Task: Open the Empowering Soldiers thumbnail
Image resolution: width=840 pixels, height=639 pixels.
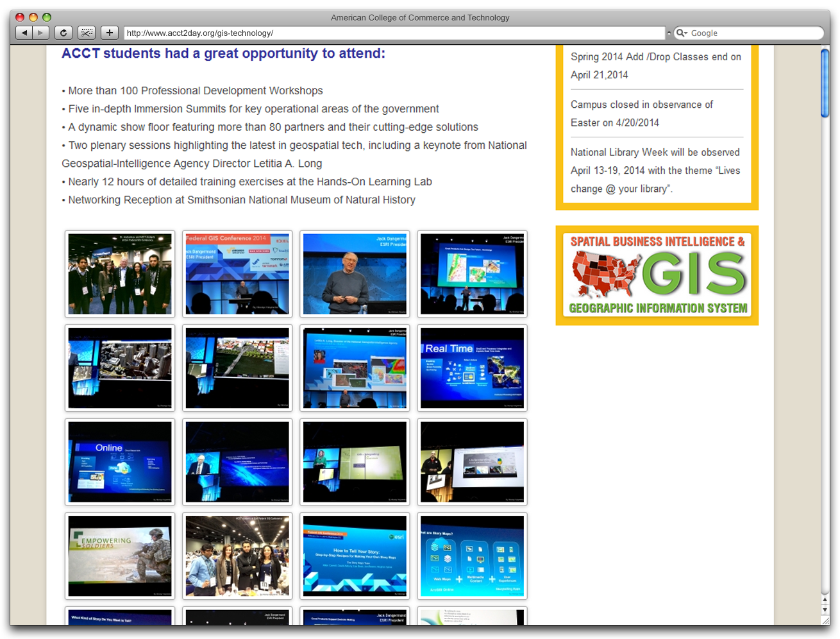Action: tap(120, 556)
